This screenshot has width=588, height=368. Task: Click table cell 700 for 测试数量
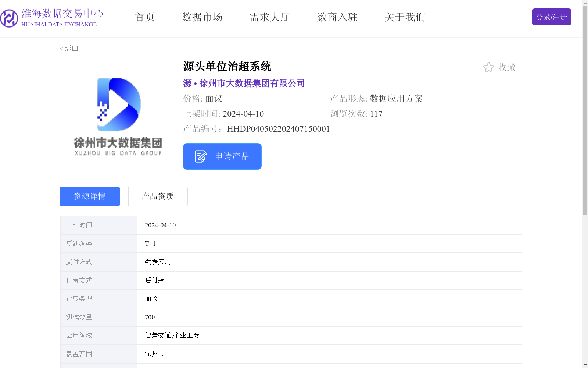tap(330, 317)
